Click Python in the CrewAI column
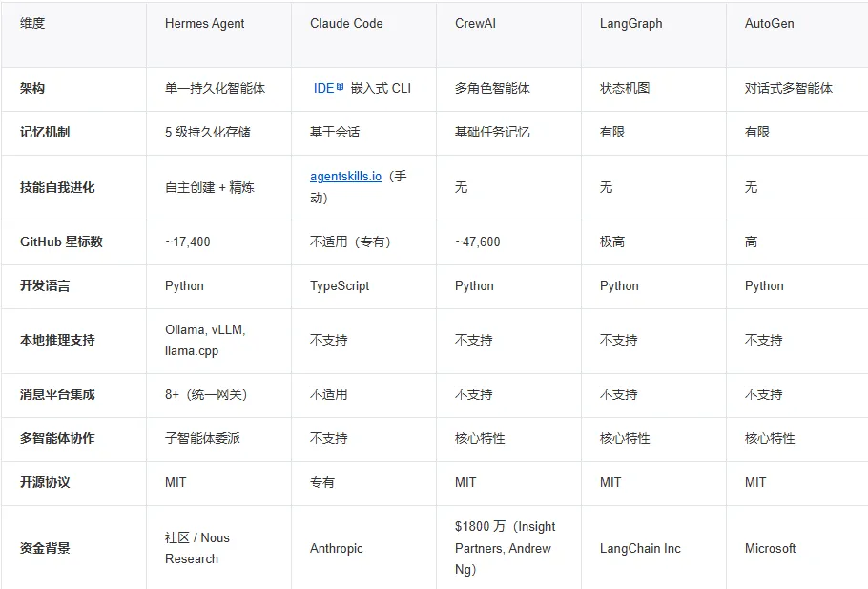 click(474, 286)
